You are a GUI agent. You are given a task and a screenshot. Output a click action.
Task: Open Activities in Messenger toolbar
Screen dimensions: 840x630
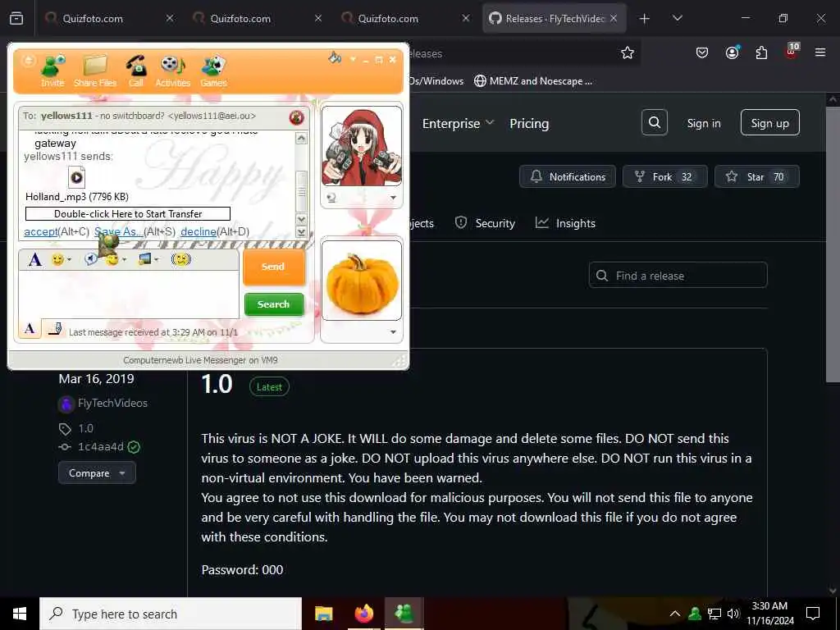click(x=172, y=71)
